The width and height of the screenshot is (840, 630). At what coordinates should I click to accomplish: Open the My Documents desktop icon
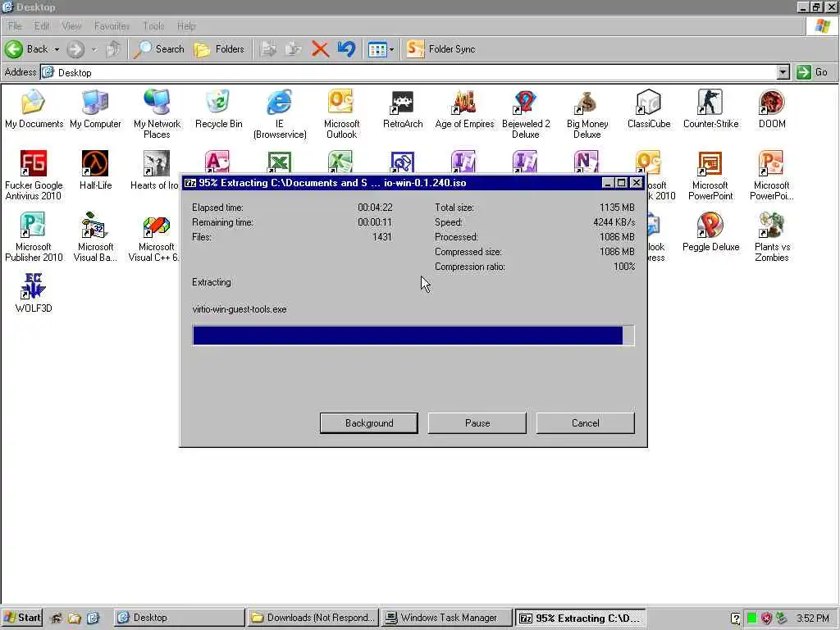[33, 109]
